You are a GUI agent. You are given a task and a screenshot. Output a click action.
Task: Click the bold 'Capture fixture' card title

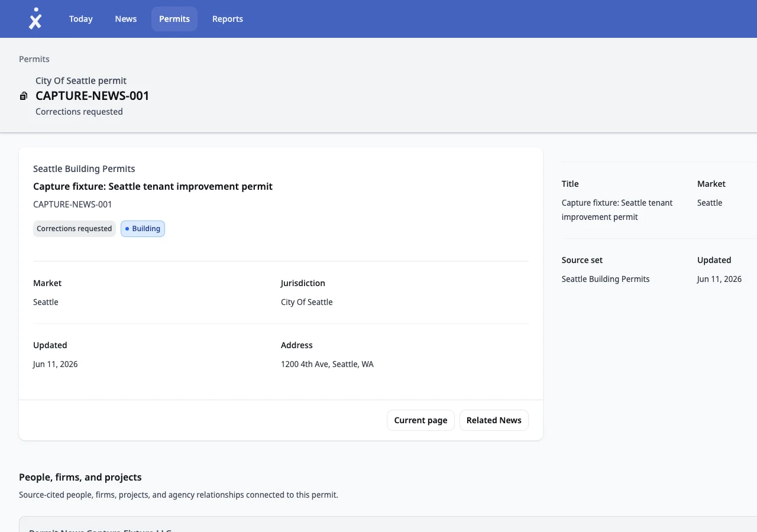pos(153,186)
